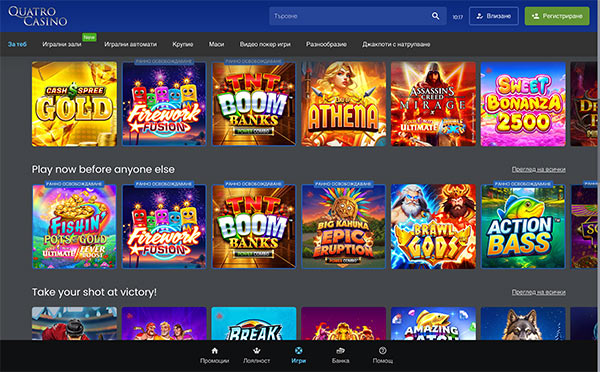Image resolution: width=600 pixels, height=372 pixels.
Task: Click the Play now before anyone else heading
Action: pos(103,169)
